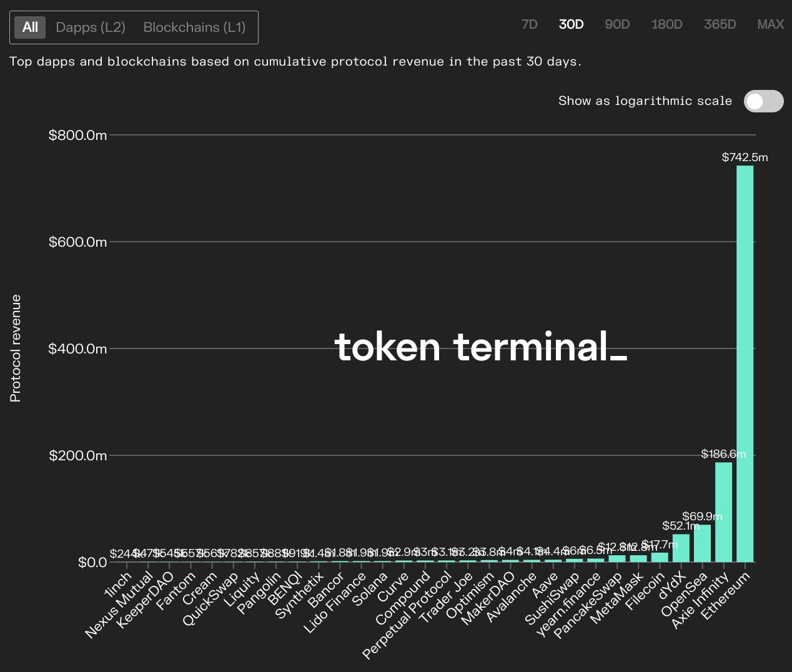Click the KeeperDAO axis label
The width and height of the screenshot is (792, 672).
146,600
